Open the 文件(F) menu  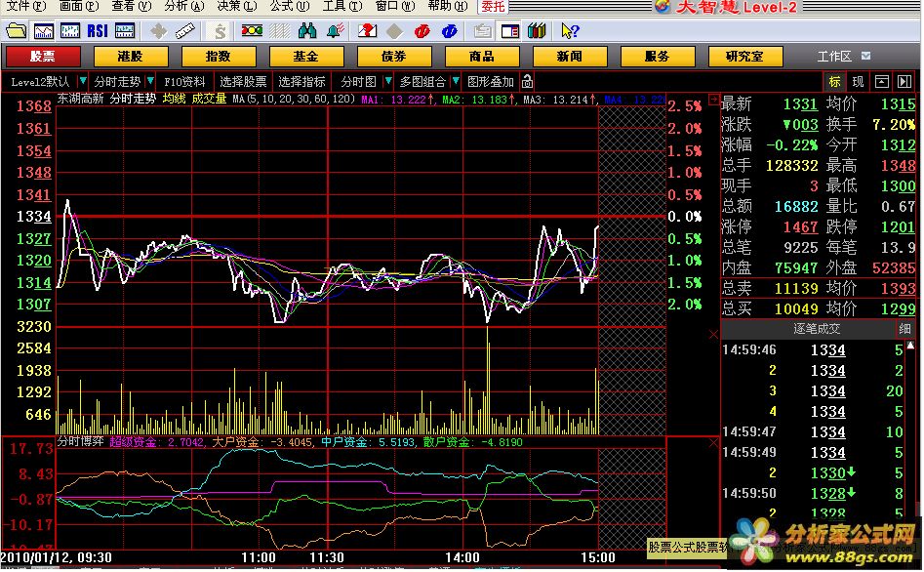[x=25, y=6]
